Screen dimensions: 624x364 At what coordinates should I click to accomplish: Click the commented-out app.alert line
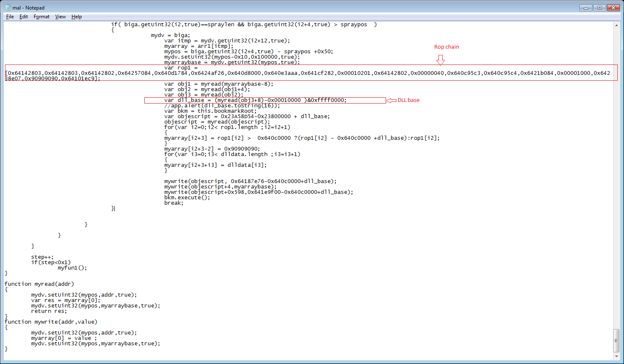point(222,106)
